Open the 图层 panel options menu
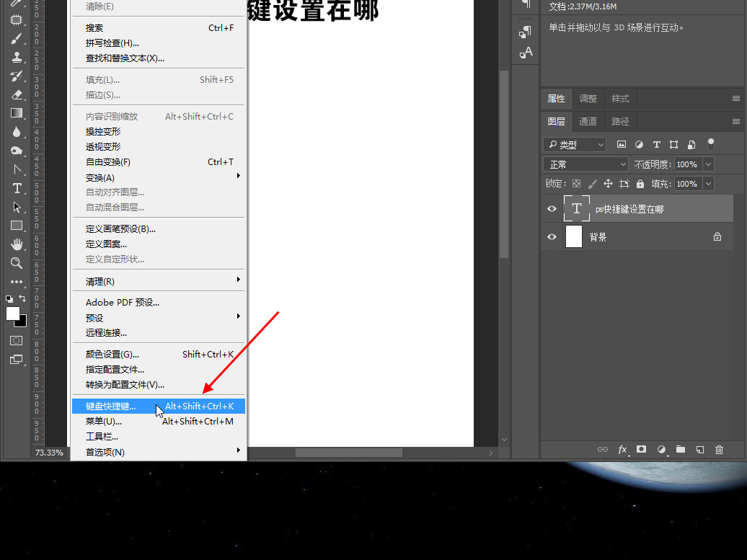The image size is (747, 560). coord(736,121)
